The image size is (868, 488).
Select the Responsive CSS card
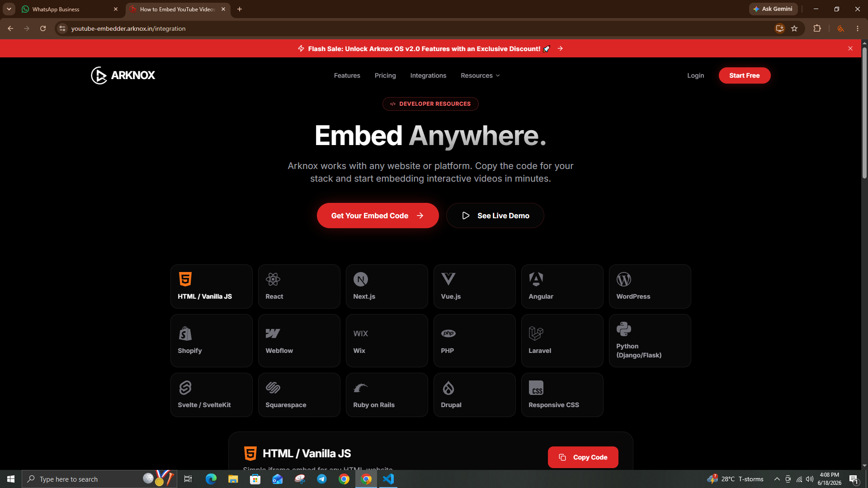pos(562,395)
